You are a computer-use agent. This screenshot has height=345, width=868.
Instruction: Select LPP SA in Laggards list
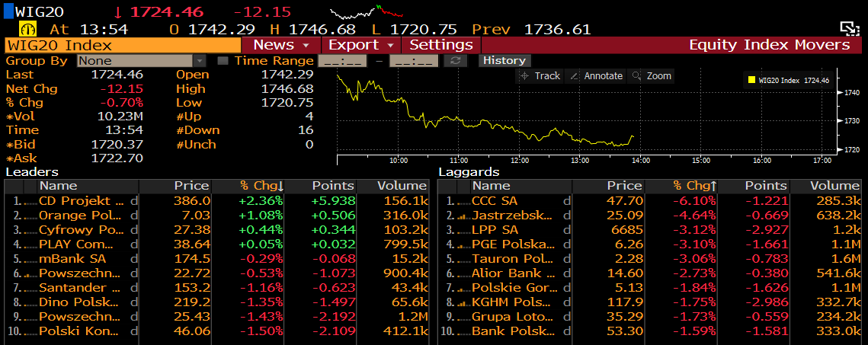495,229
